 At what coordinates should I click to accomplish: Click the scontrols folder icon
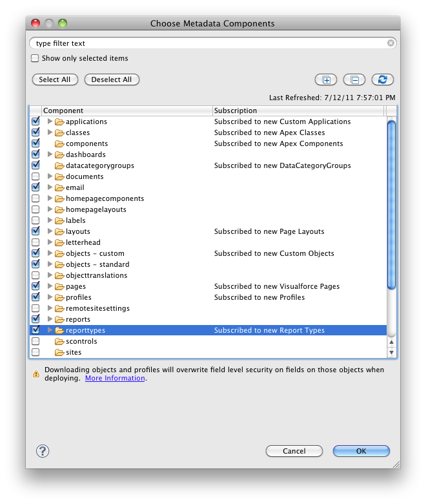tap(59, 341)
